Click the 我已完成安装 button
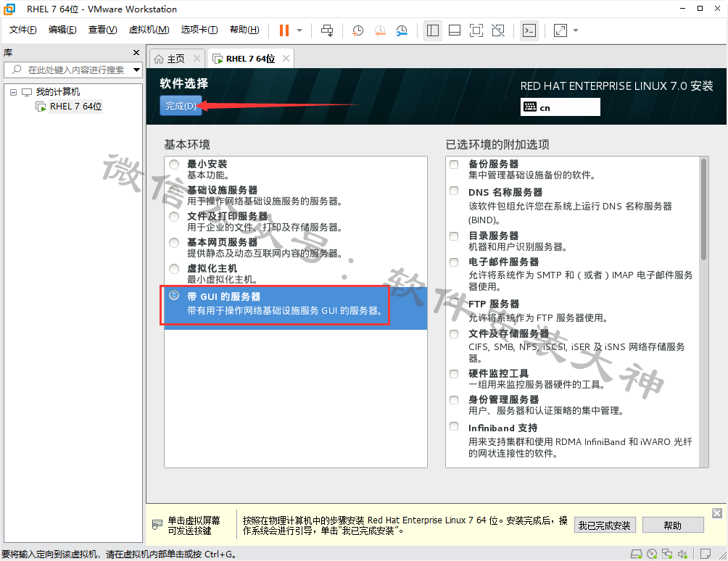The width and height of the screenshot is (728, 561). (605, 525)
